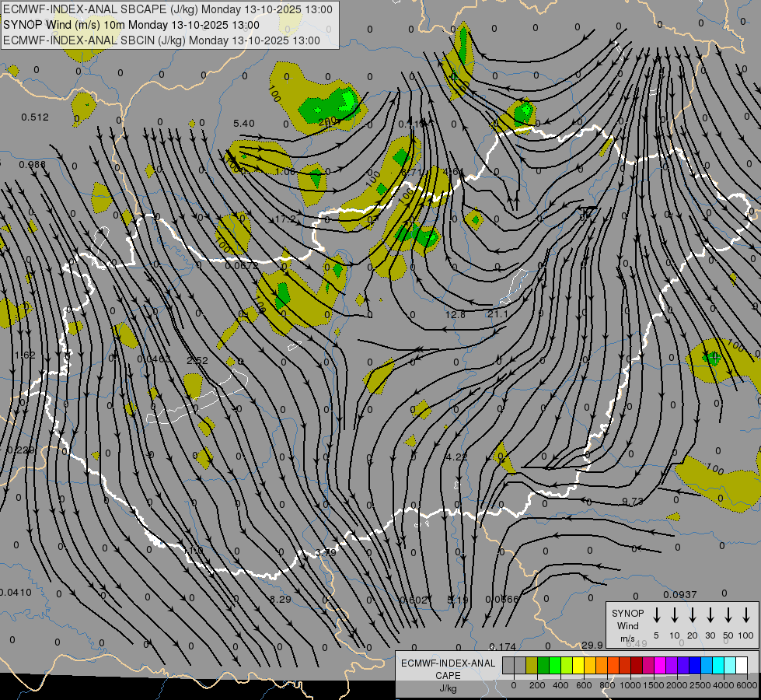Click the '0.229' value on the map
Screen dimensions: 761x700
[x=20, y=450]
